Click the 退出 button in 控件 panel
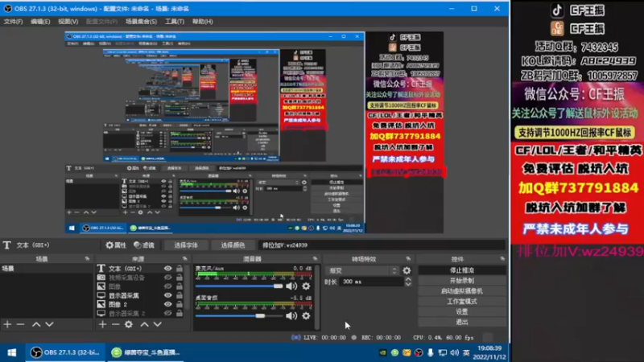This screenshot has width=644, height=362. [462, 322]
